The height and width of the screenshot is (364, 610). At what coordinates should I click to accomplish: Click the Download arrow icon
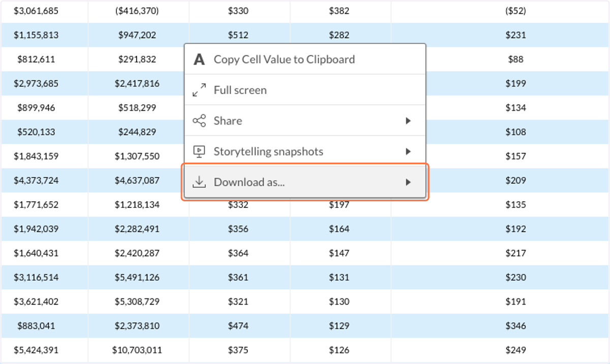(x=199, y=182)
